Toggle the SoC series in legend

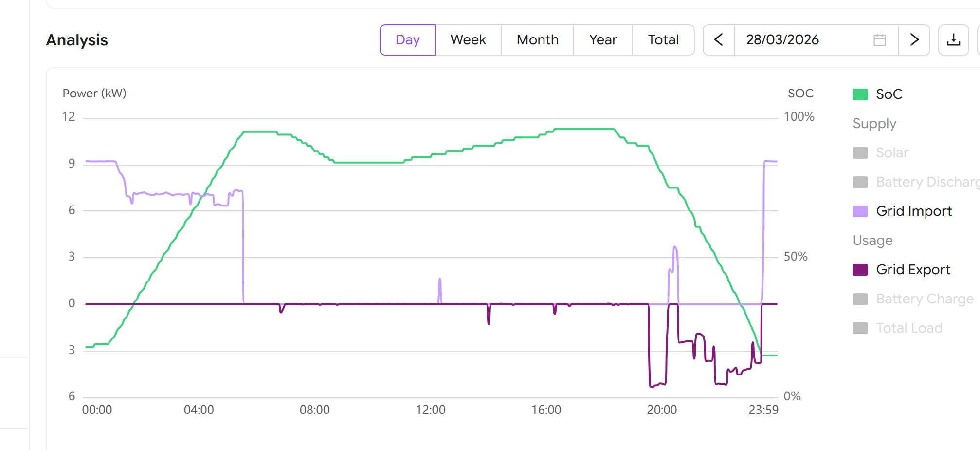(889, 94)
